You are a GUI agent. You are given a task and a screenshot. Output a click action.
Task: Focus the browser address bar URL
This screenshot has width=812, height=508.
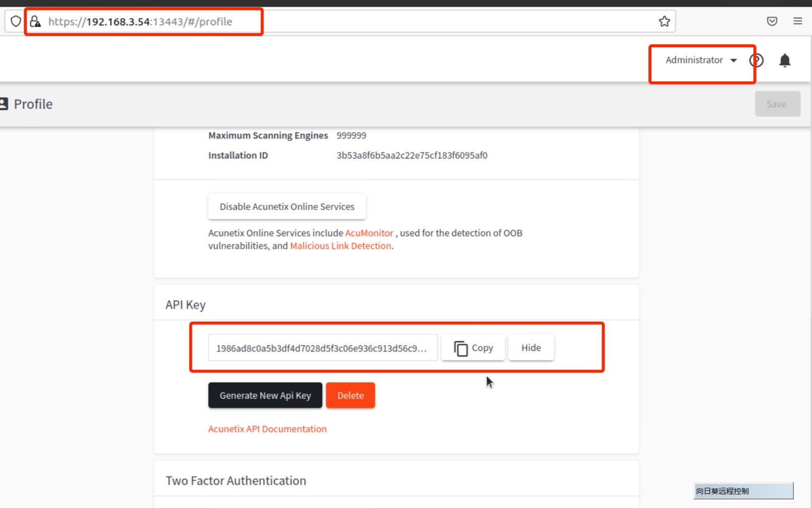click(x=353, y=22)
